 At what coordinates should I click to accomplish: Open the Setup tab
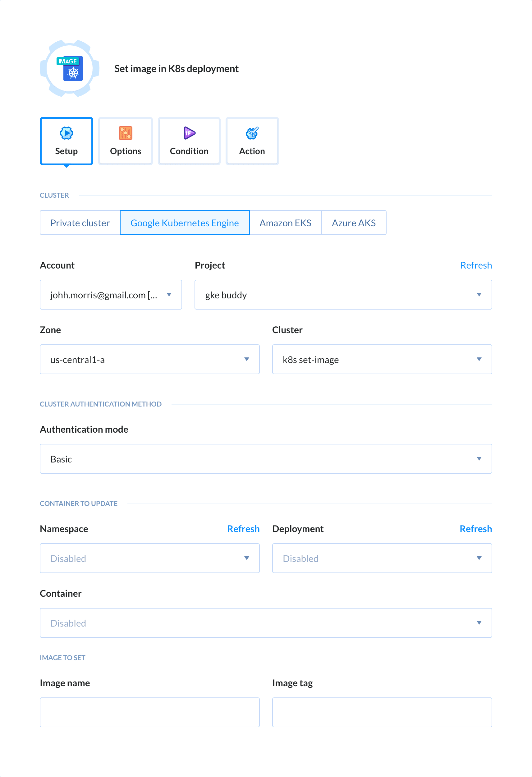(x=66, y=141)
